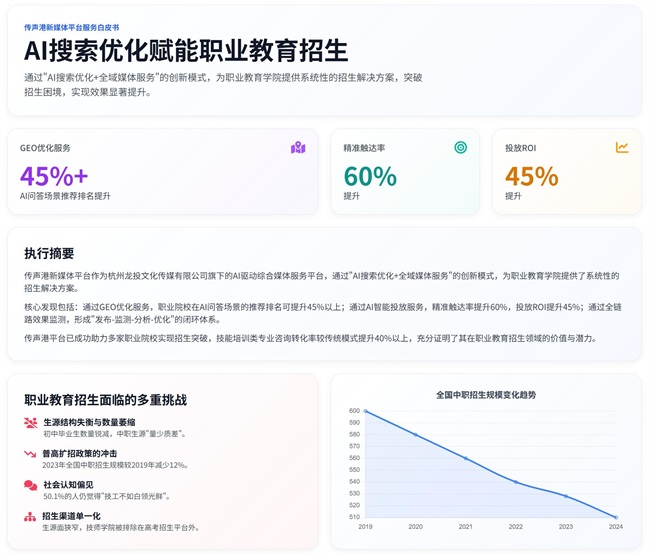Click the 2019 data point on the line chart
Image resolution: width=650 pixels, height=558 pixels.
pyautogui.click(x=365, y=411)
